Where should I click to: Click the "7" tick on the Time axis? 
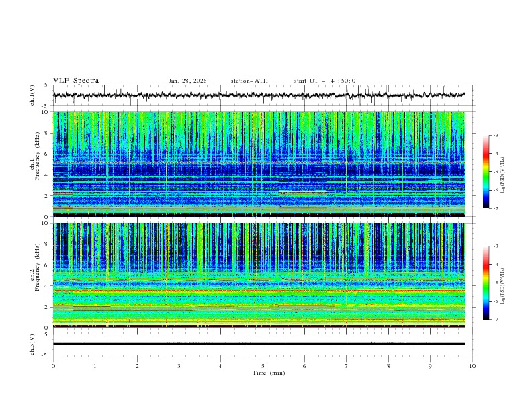[x=347, y=366]
